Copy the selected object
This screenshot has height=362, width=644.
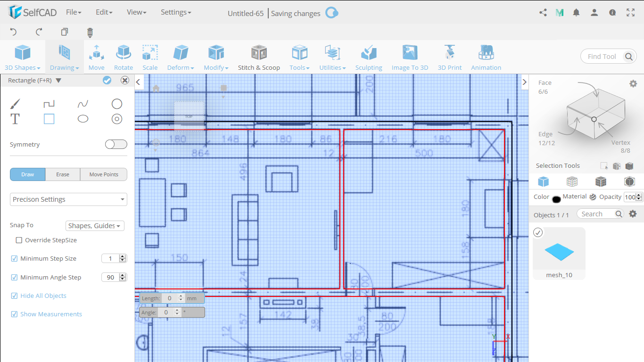[x=65, y=32]
